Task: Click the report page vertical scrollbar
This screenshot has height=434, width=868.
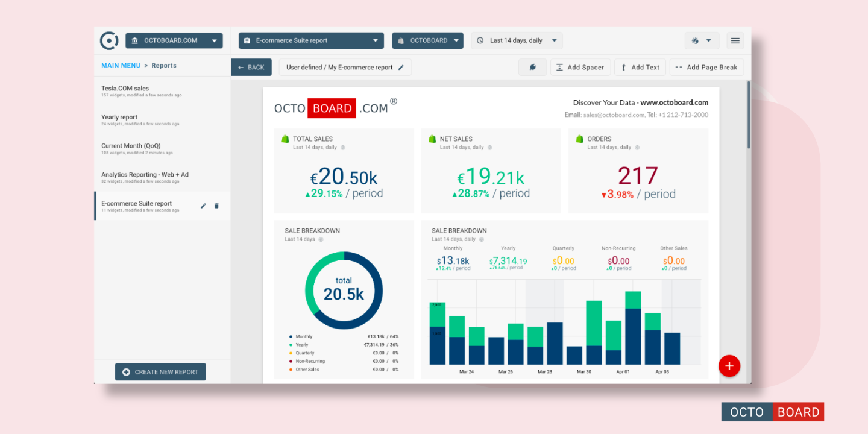Action: pyautogui.click(x=749, y=115)
